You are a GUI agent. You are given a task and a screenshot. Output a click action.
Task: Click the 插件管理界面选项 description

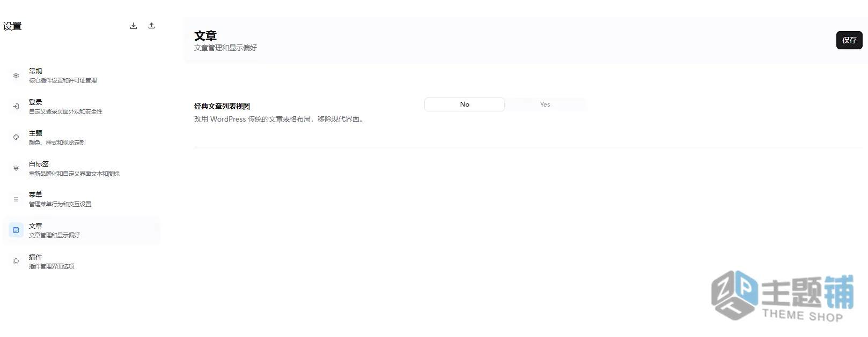pos(52,266)
